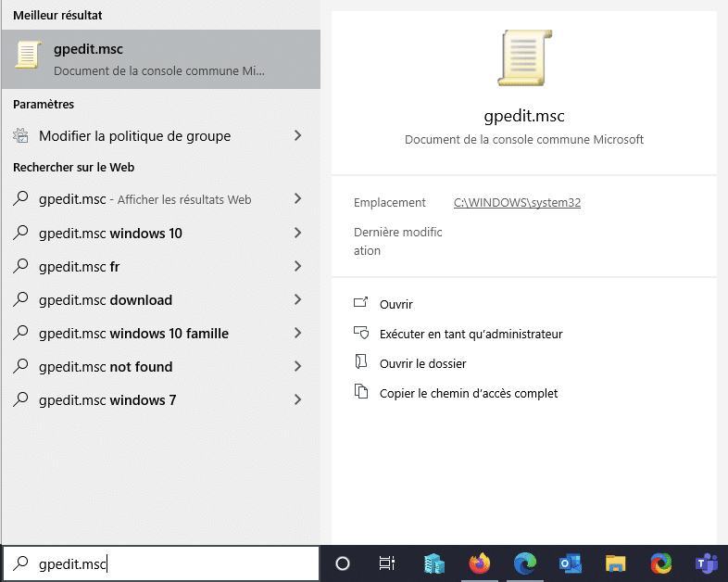This screenshot has width=728, height=582.
Task: Open Outlook from the taskbar
Action: click(570, 563)
